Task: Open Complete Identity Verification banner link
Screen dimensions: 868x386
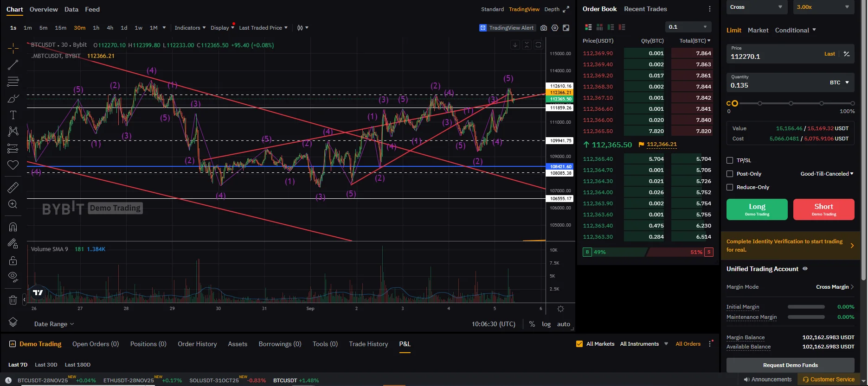Action: tap(791, 246)
